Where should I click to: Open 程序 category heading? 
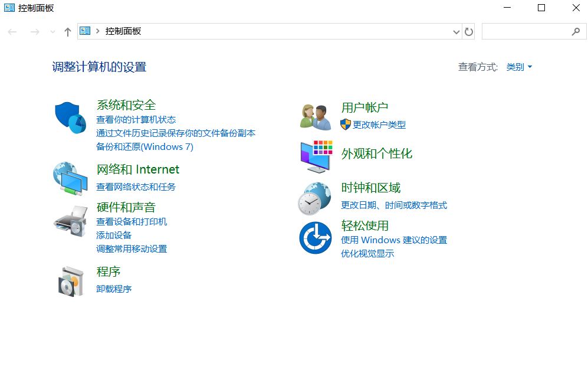pos(109,271)
